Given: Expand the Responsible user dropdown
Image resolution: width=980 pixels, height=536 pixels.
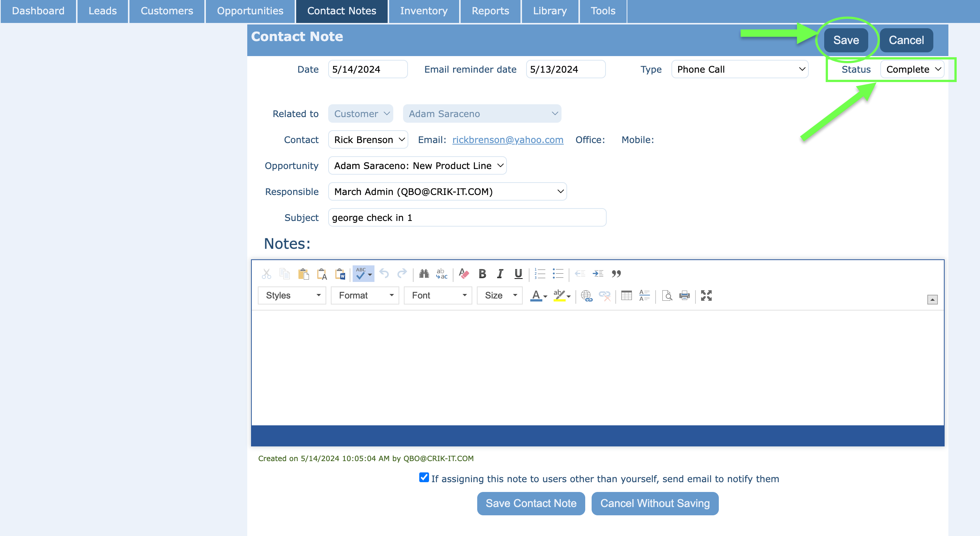Looking at the screenshot, I should [x=447, y=192].
